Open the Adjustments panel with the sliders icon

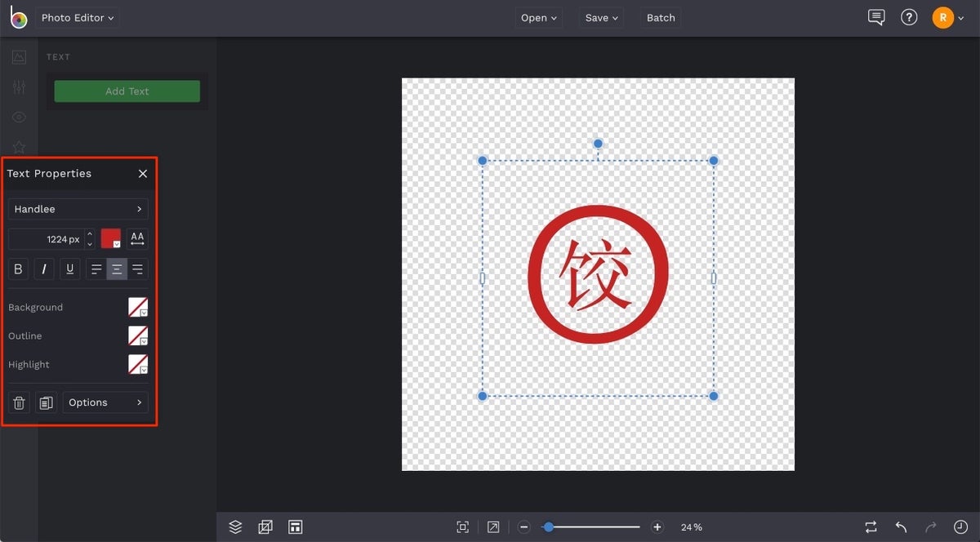click(x=20, y=87)
